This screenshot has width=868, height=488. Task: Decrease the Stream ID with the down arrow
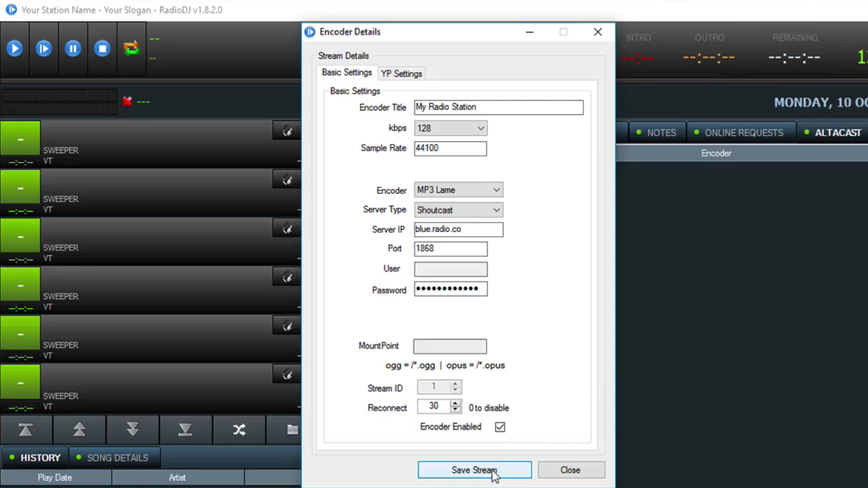(455, 390)
